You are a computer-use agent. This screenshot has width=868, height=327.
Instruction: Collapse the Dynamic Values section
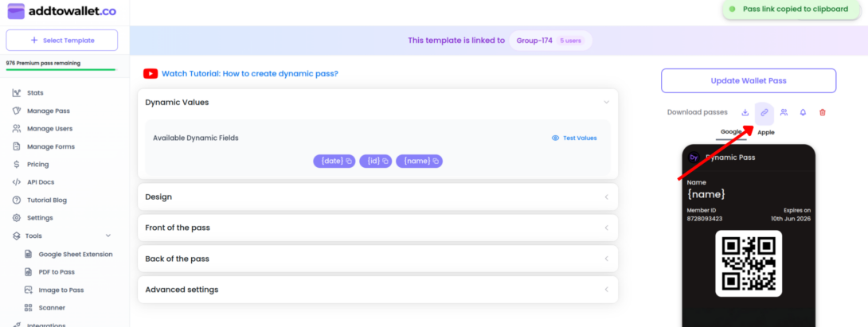(x=606, y=103)
